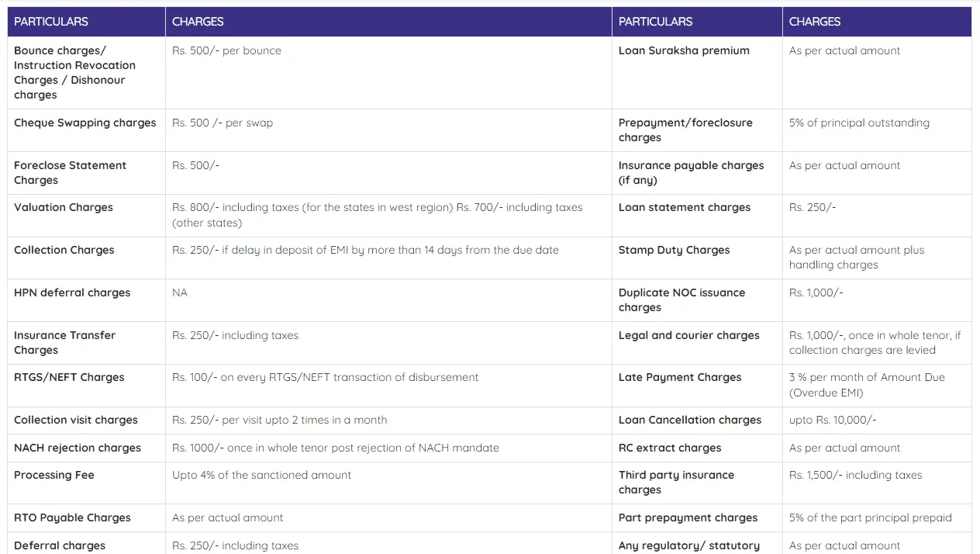This screenshot has height=554, width=980.
Task: Click the Valuation Charges west region description
Action: (x=377, y=215)
